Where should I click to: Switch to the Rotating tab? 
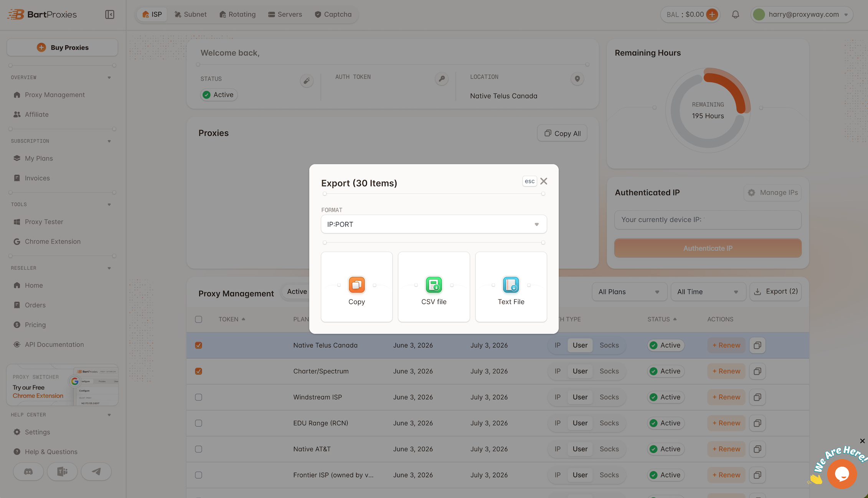tap(238, 15)
